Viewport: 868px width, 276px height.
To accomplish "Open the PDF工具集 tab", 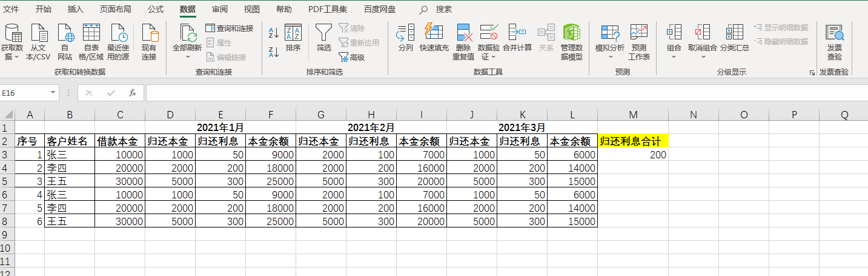I will [x=328, y=9].
